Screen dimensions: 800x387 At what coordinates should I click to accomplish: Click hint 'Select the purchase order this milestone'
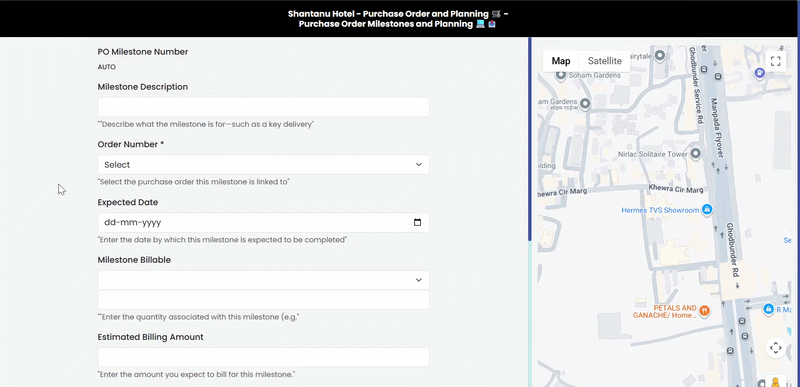pos(193,182)
